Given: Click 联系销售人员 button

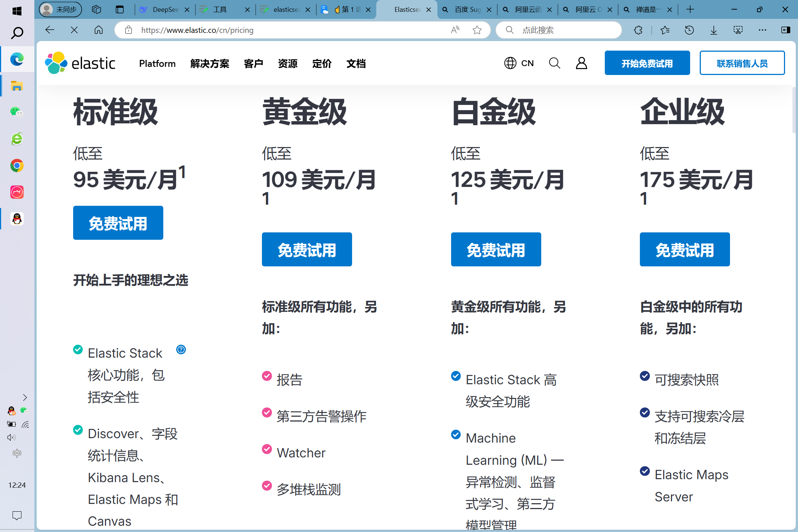Looking at the screenshot, I should pos(742,63).
